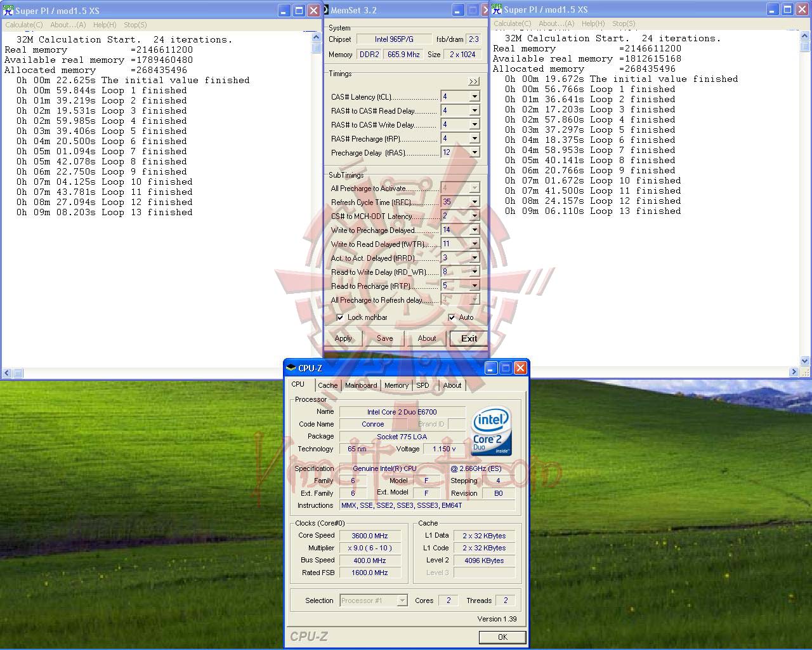Open the RAS# to CAS# Write Delay dropdown

click(474, 124)
